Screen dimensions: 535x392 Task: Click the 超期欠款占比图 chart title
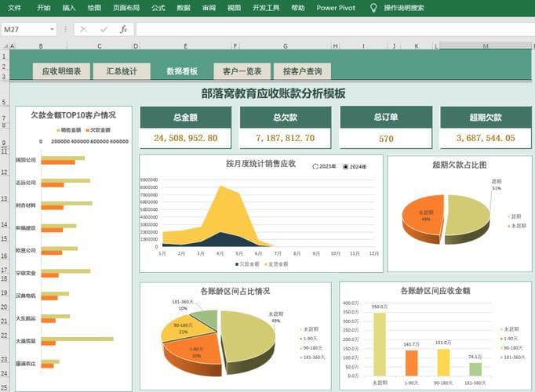(460, 165)
